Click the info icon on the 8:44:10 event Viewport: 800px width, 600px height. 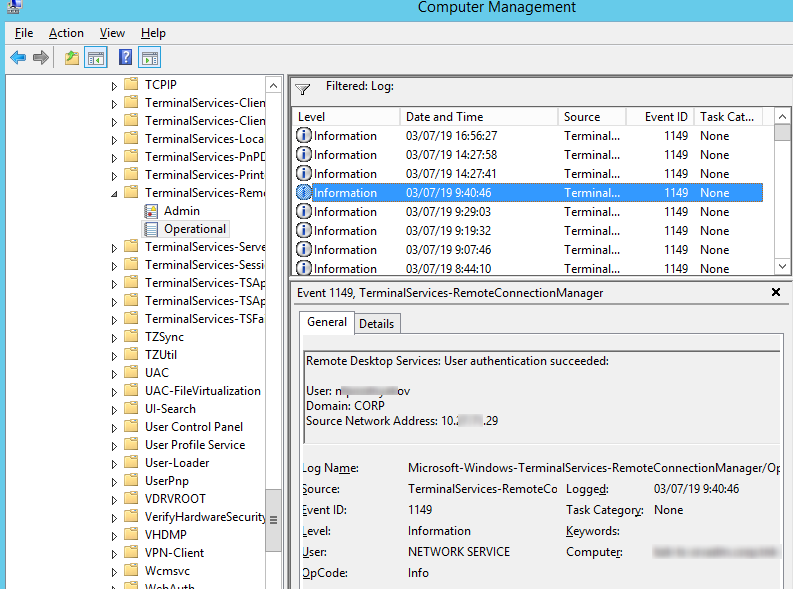point(304,268)
